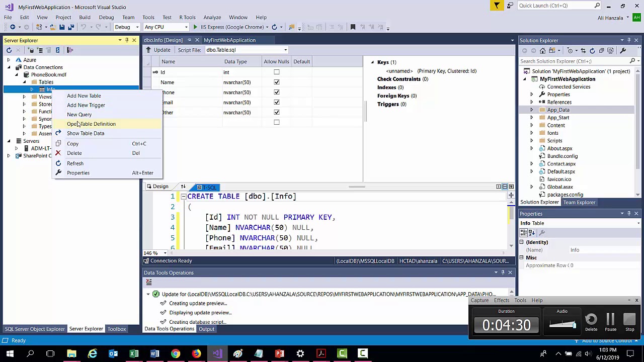Click Delete icon in screen recorder

pos(591,322)
